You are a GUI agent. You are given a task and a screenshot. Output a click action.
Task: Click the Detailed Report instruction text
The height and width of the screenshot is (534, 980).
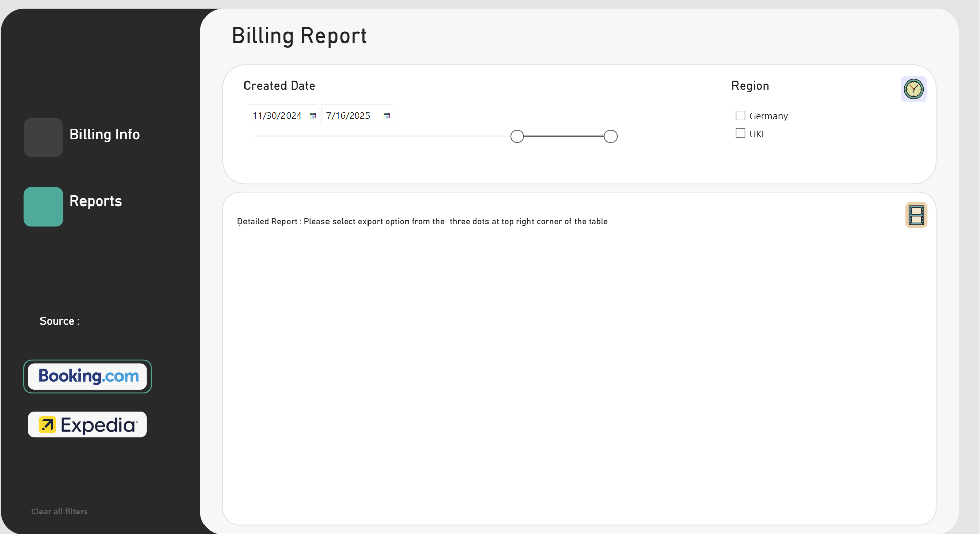pos(422,222)
